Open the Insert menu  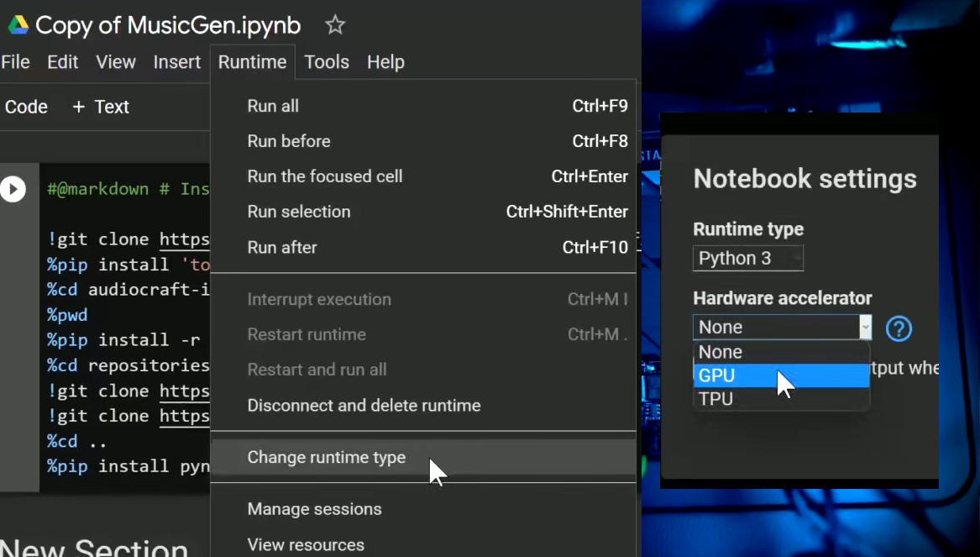177,62
